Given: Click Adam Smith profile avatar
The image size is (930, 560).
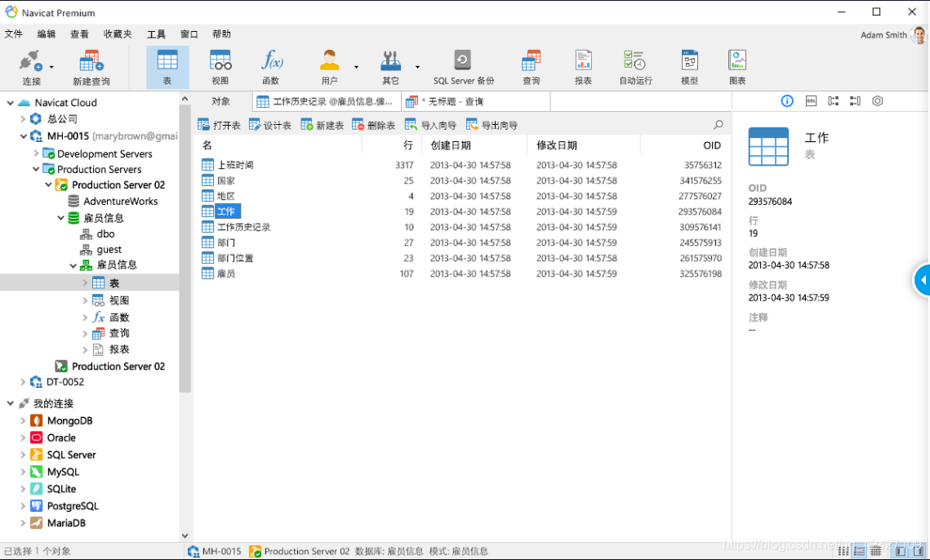Looking at the screenshot, I should point(919,35).
